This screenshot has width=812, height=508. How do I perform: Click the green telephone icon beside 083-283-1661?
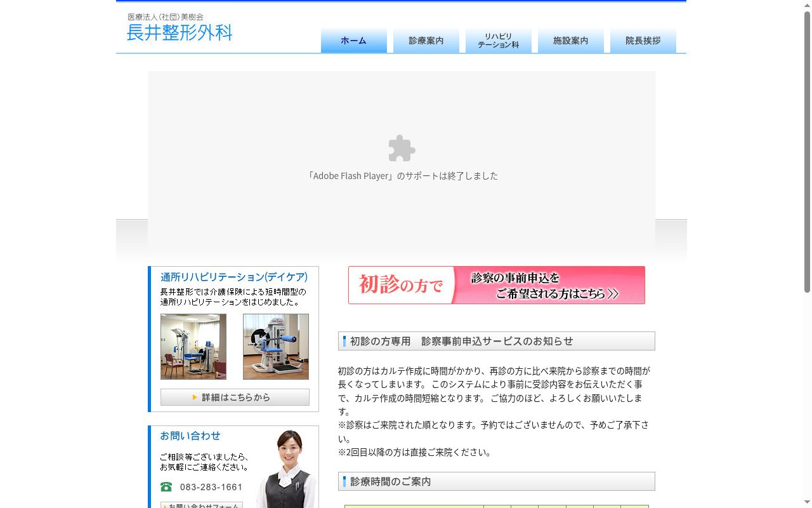[x=166, y=487]
